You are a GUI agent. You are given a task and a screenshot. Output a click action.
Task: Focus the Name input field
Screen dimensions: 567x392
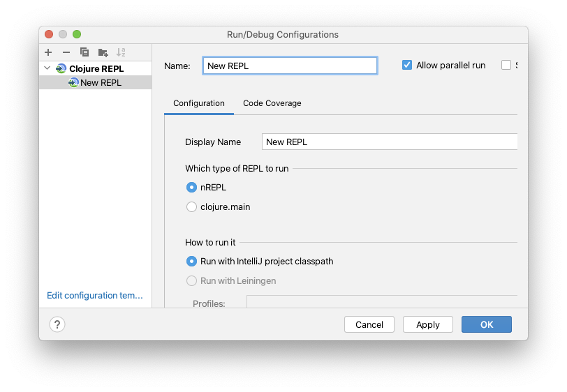click(x=290, y=66)
